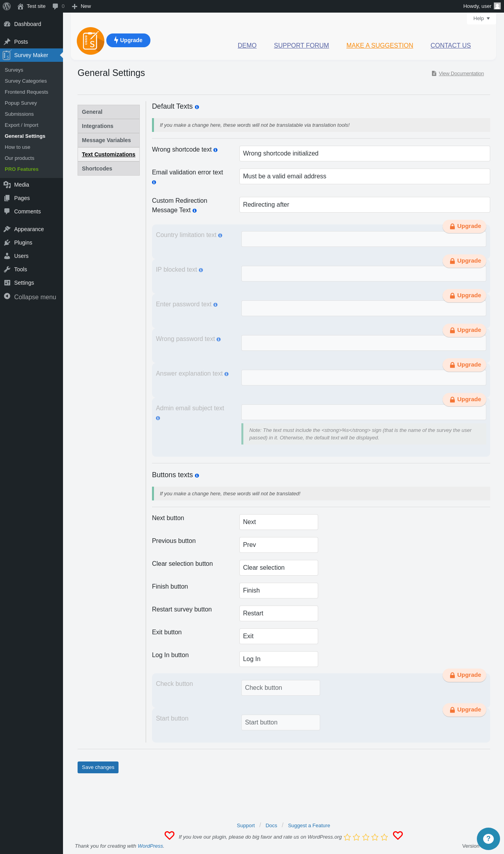Click the Save changes button
Screen dimensions: 504x854
98,767
